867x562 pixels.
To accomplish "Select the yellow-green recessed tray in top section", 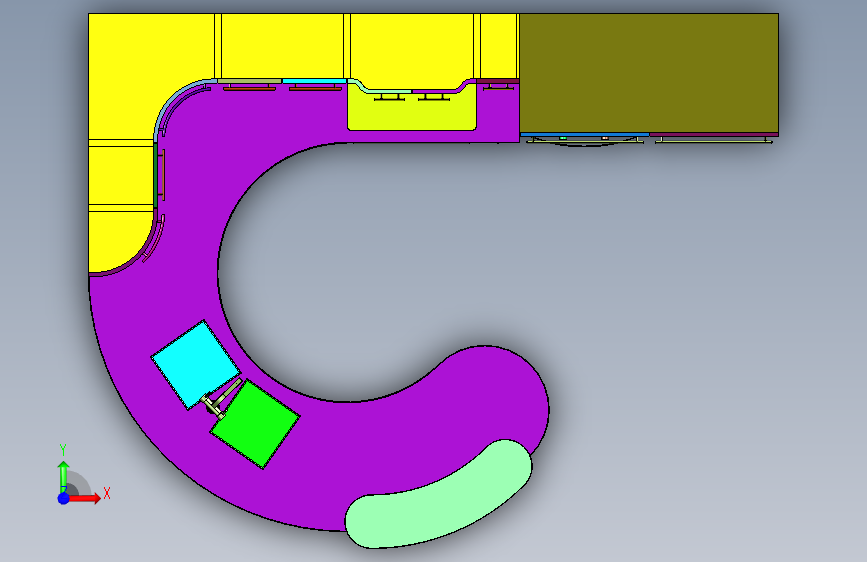I will click(x=412, y=113).
